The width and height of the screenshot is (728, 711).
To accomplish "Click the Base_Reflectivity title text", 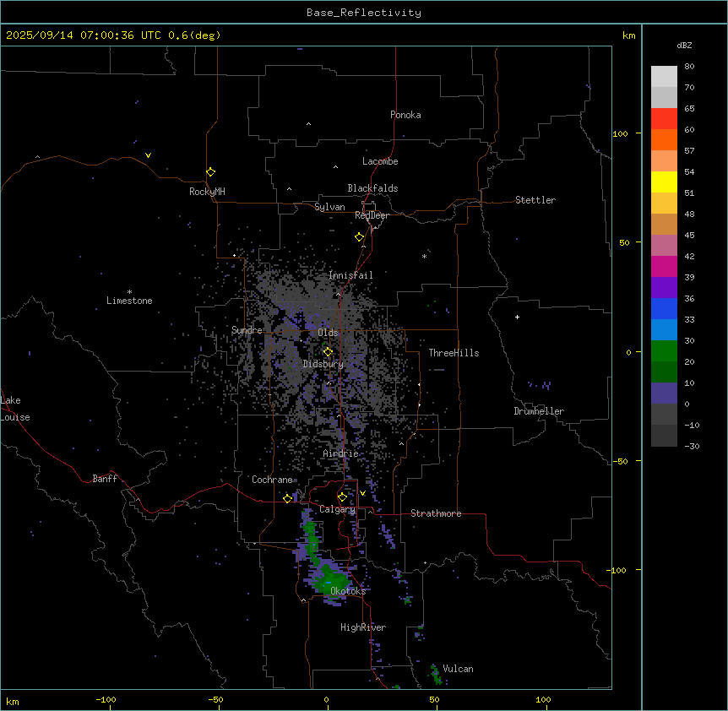I will pos(363,13).
